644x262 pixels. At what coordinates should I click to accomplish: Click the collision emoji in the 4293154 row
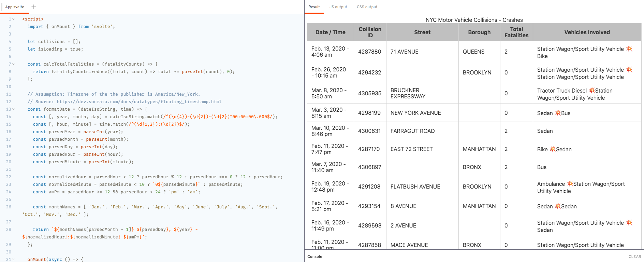click(x=558, y=206)
